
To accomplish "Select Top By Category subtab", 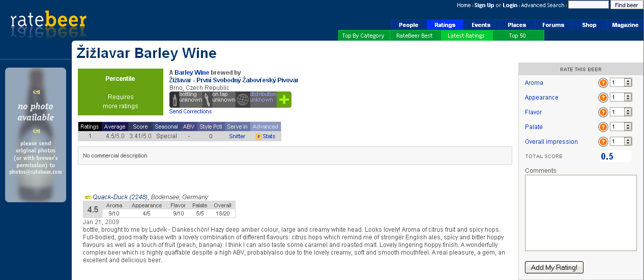I will pos(364,36).
